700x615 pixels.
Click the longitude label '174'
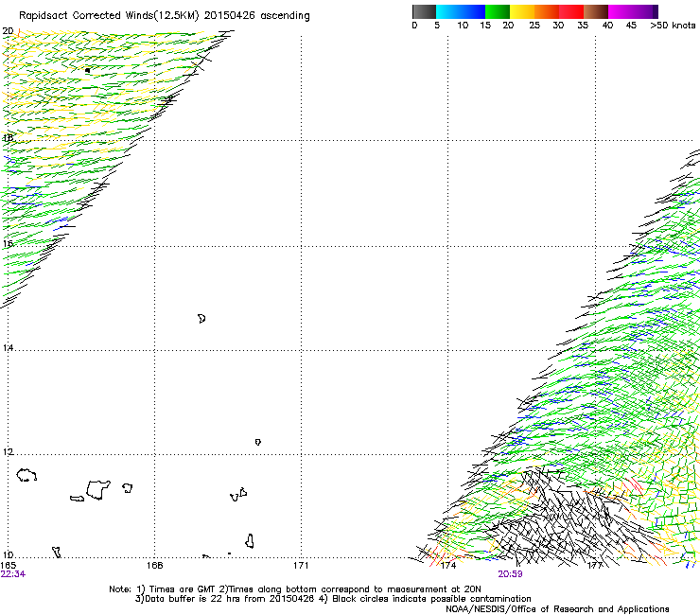[x=447, y=566]
